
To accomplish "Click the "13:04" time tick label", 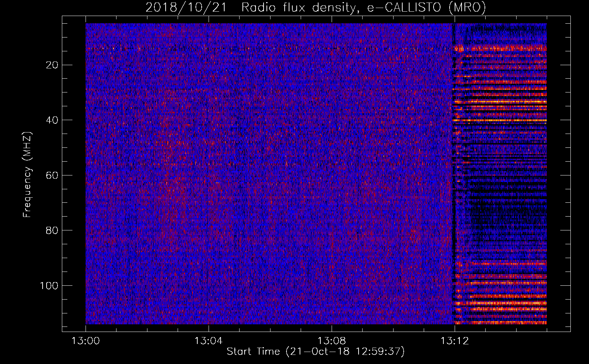I will (x=209, y=341).
